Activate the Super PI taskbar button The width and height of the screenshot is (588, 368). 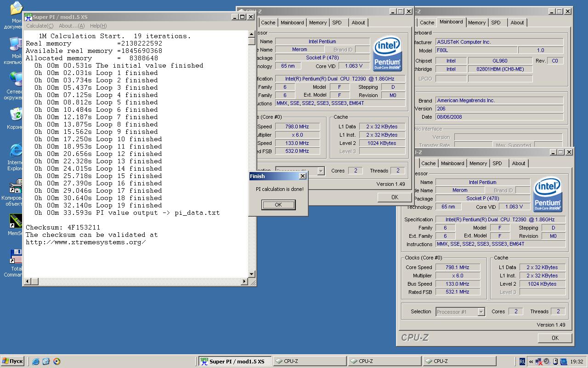click(x=235, y=362)
